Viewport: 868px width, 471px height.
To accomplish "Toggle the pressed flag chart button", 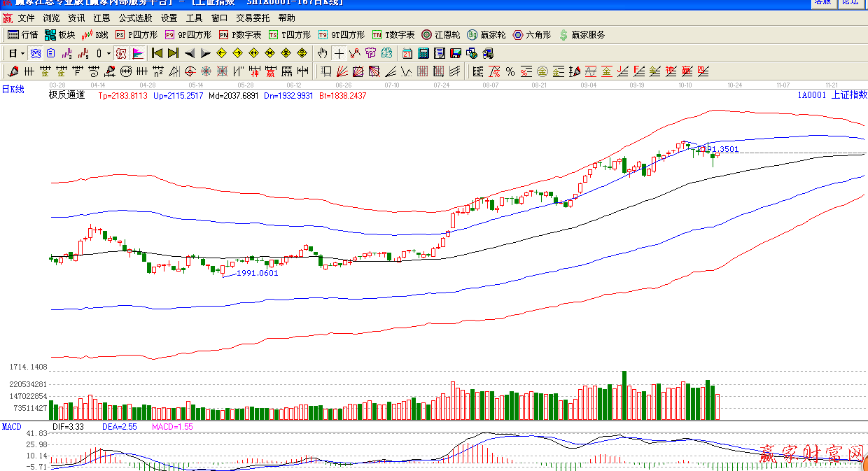I will [137, 53].
